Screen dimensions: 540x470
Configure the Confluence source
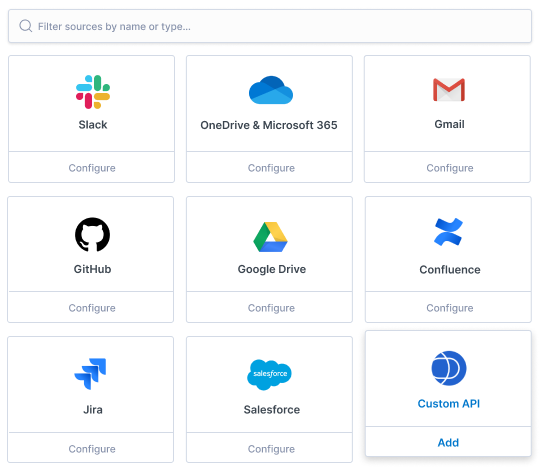click(449, 307)
